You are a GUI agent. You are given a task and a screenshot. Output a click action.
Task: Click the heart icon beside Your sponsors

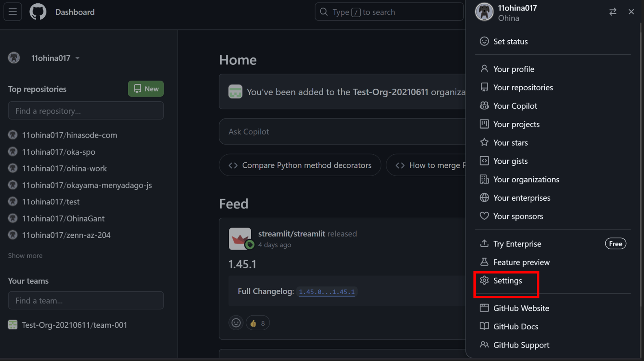click(x=484, y=216)
